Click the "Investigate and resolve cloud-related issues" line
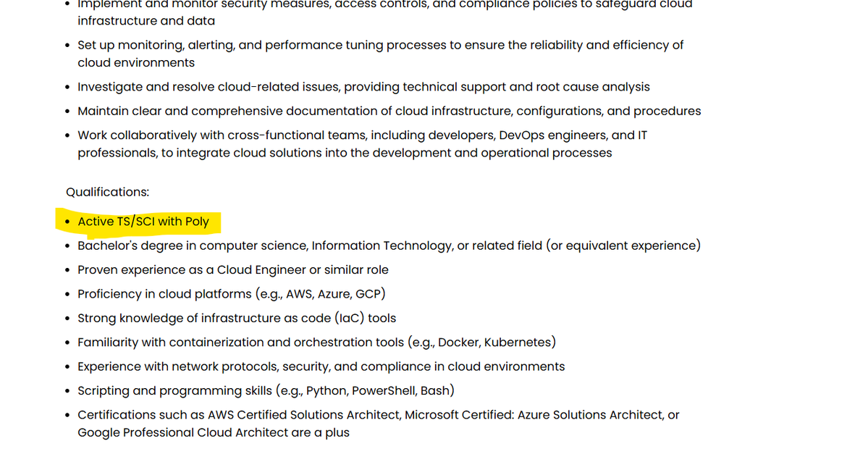Screen dimensions: 868x462 pyautogui.click(x=363, y=87)
